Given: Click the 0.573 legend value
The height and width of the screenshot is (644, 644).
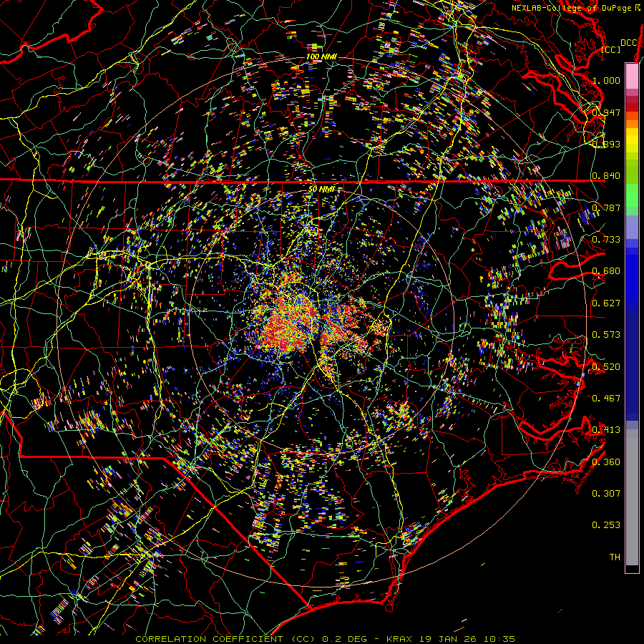Looking at the screenshot, I should 606,335.
